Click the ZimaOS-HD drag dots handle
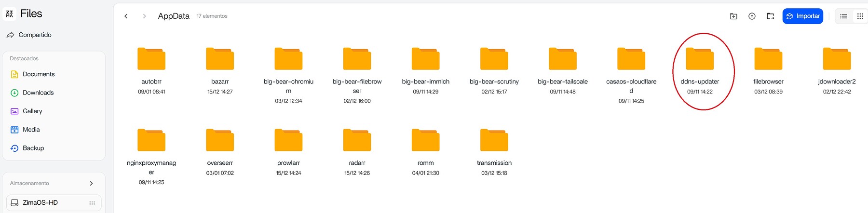 coord(92,203)
